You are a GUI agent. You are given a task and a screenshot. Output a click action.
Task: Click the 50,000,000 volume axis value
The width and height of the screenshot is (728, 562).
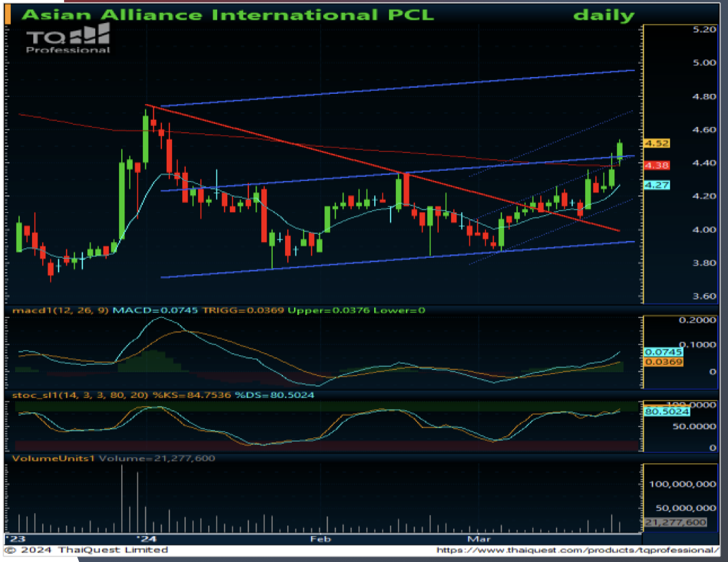686,508
